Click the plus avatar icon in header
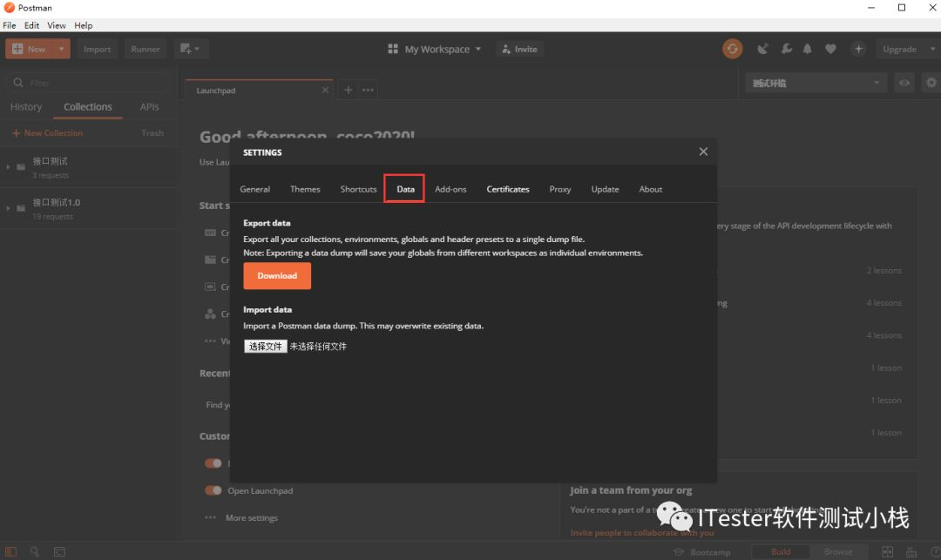941x560 pixels. tap(858, 49)
